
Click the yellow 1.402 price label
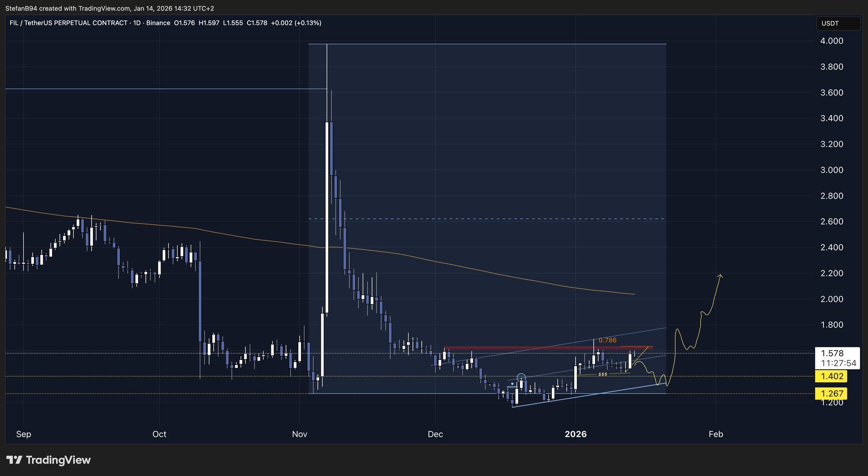[x=831, y=376]
